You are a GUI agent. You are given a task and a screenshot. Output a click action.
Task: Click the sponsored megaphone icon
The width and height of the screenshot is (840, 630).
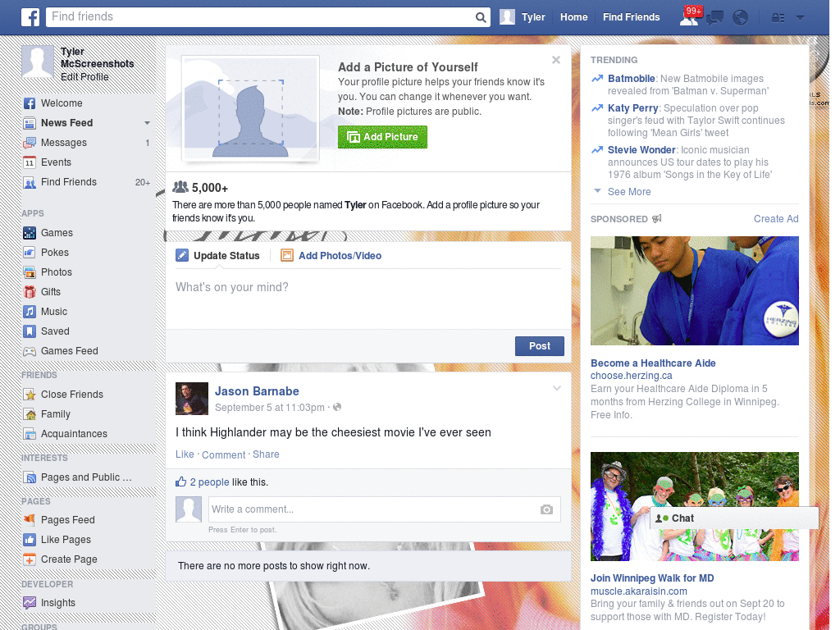point(657,218)
